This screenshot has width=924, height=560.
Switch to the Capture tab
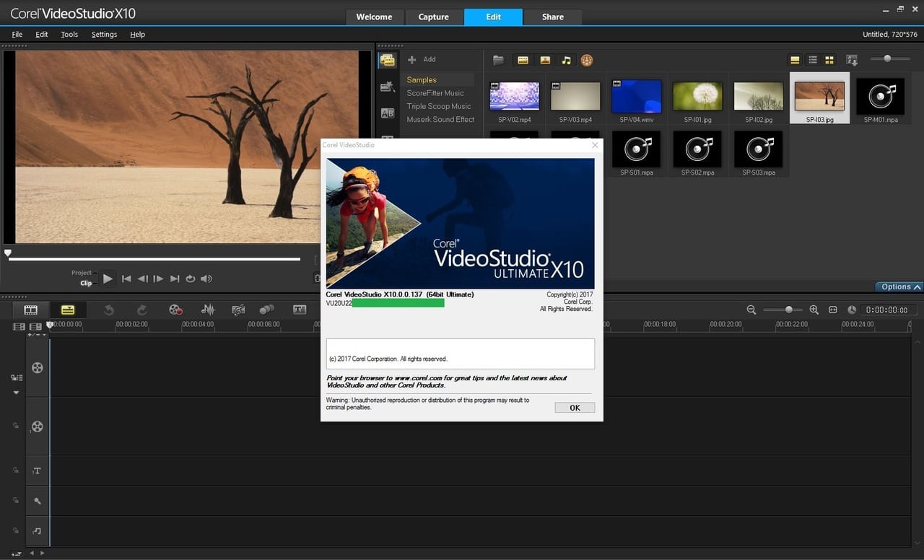tap(433, 17)
